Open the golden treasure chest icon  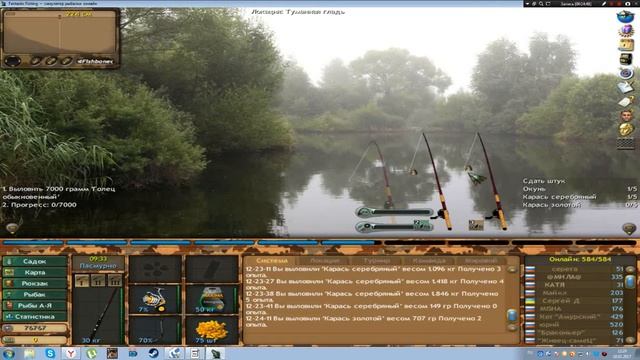(626, 45)
